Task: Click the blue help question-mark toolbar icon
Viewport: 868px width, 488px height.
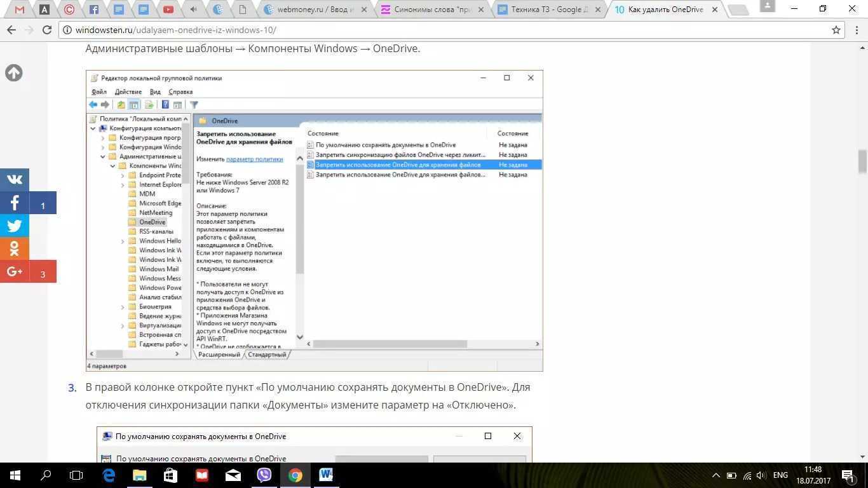Action: [x=165, y=105]
